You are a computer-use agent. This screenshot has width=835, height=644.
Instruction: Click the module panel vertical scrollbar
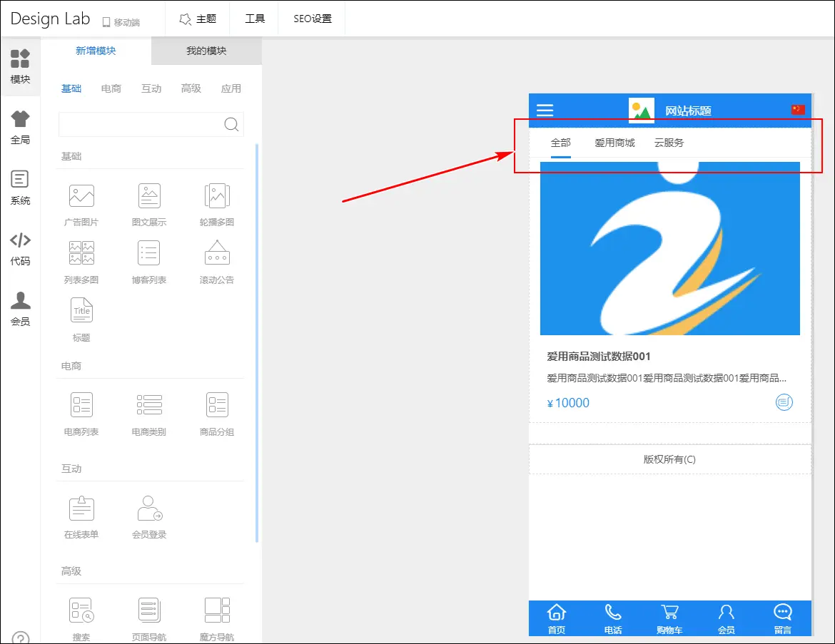pyautogui.click(x=257, y=342)
